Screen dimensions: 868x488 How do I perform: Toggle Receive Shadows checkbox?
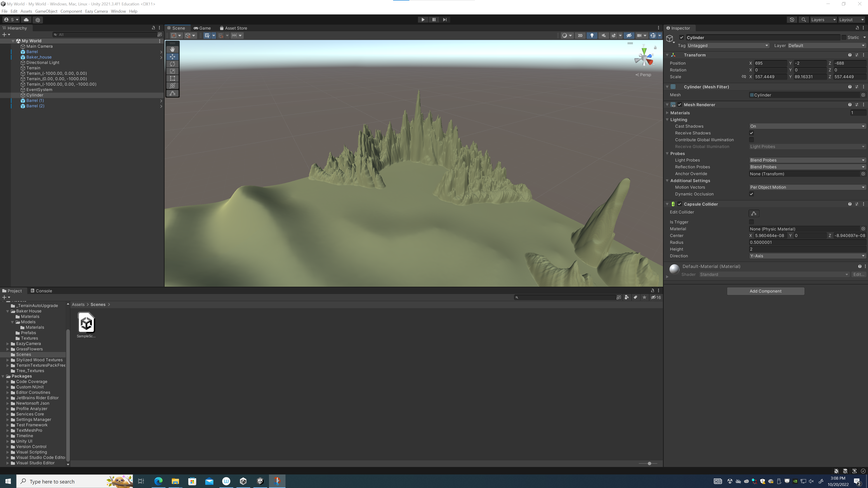click(x=751, y=133)
